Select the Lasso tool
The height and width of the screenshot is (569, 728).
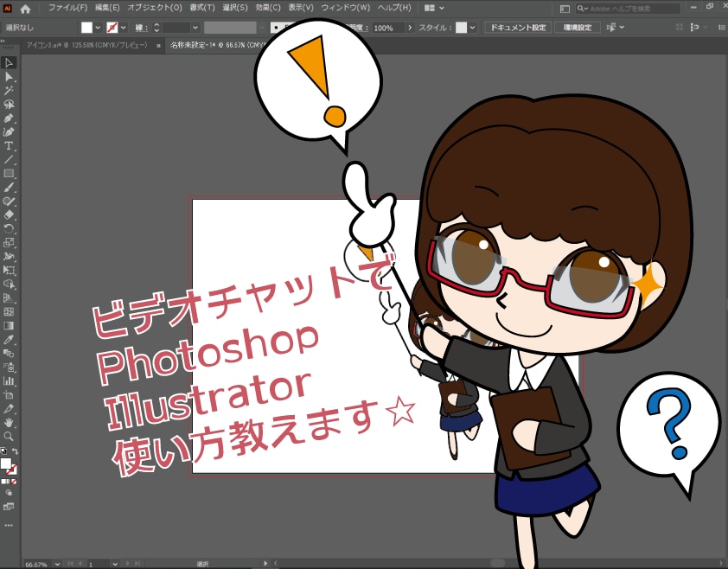pyautogui.click(x=9, y=105)
